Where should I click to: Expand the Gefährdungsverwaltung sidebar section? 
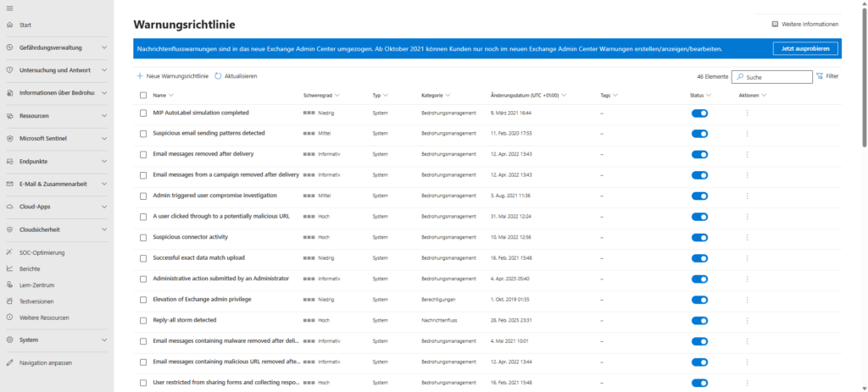coord(103,47)
